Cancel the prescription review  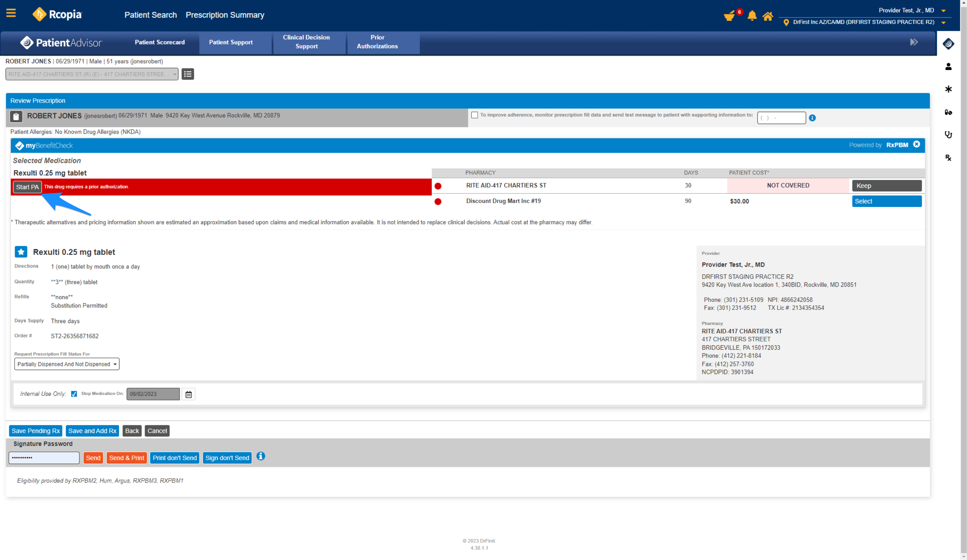pyautogui.click(x=157, y=431)
